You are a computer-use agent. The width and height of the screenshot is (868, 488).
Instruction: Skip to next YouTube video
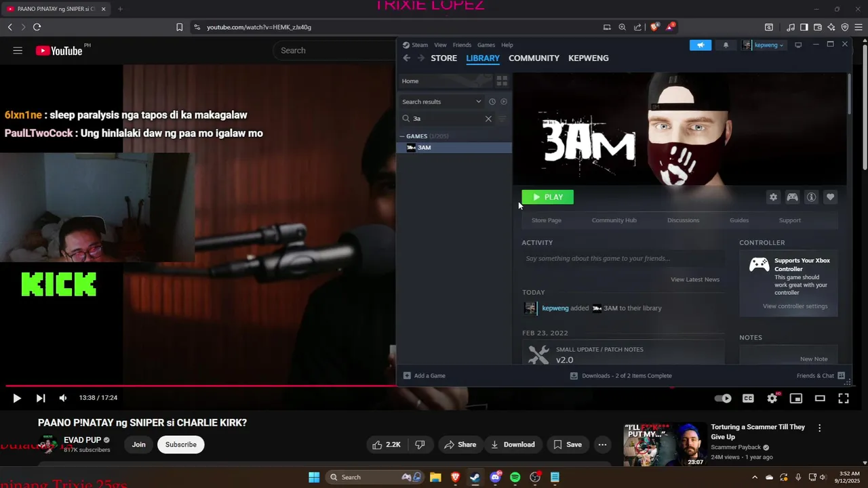(x=41, y=399)
